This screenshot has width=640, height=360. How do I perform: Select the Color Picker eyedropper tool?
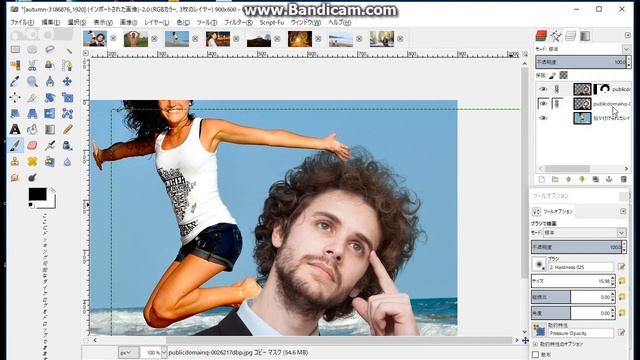coord(15,81)
